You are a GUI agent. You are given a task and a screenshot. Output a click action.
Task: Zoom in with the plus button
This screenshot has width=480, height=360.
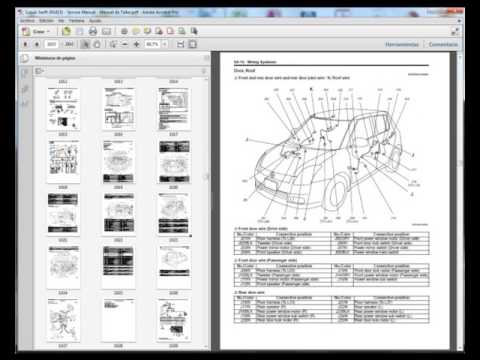tap(137, 44)
